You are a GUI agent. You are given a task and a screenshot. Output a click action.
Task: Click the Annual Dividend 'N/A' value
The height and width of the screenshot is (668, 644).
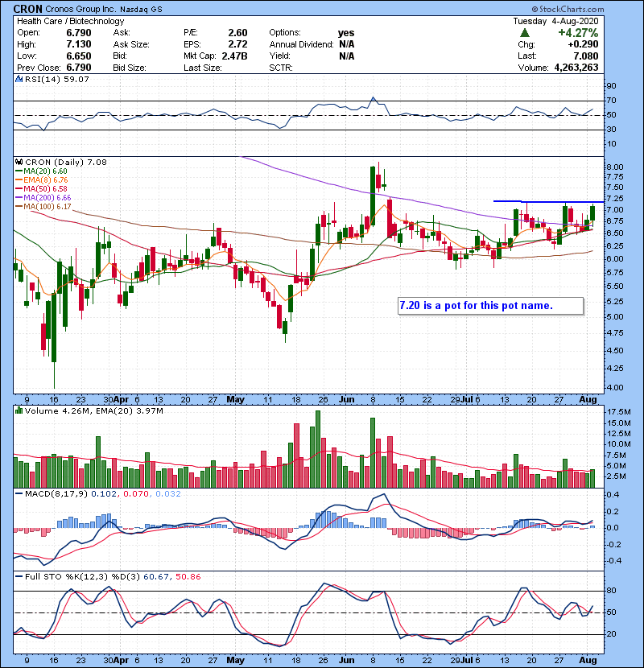click(x=347, y=44)
